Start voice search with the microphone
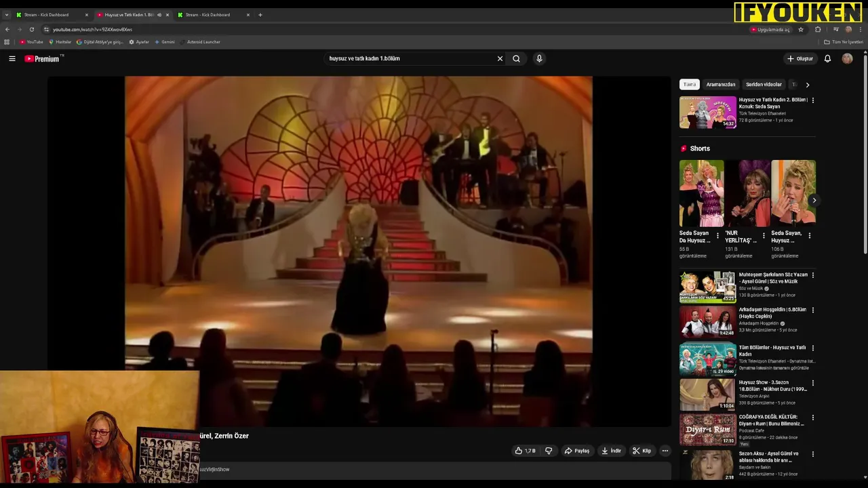The image size is (868, 488). 539,59
